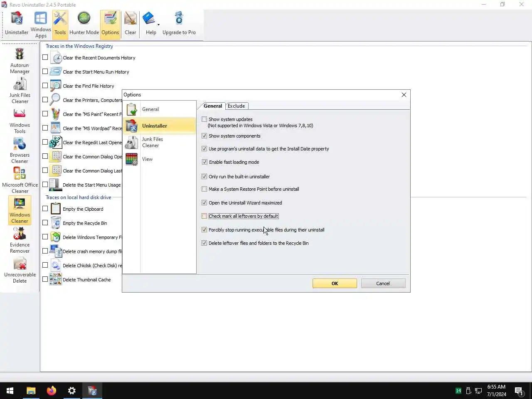Toggle Open the Uninstall Wizard maximized
Viewport: 532px width, 399px height.
click(x=204, y=203)
